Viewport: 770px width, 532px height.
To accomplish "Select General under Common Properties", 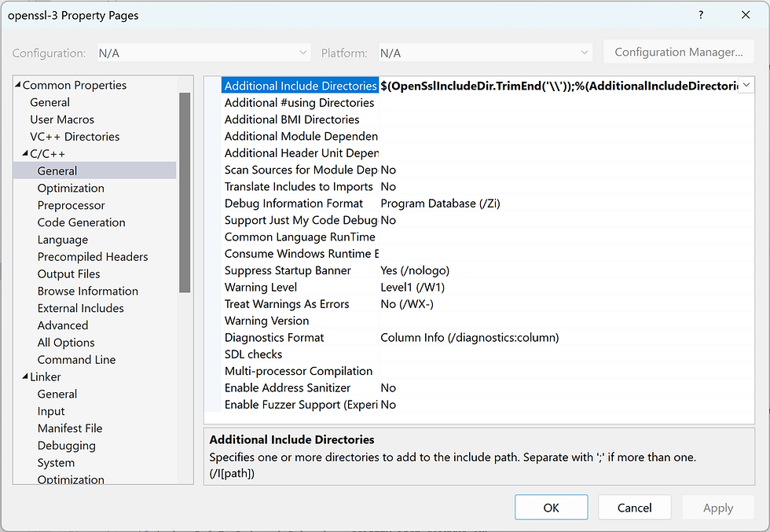I will tap(49, 102).
